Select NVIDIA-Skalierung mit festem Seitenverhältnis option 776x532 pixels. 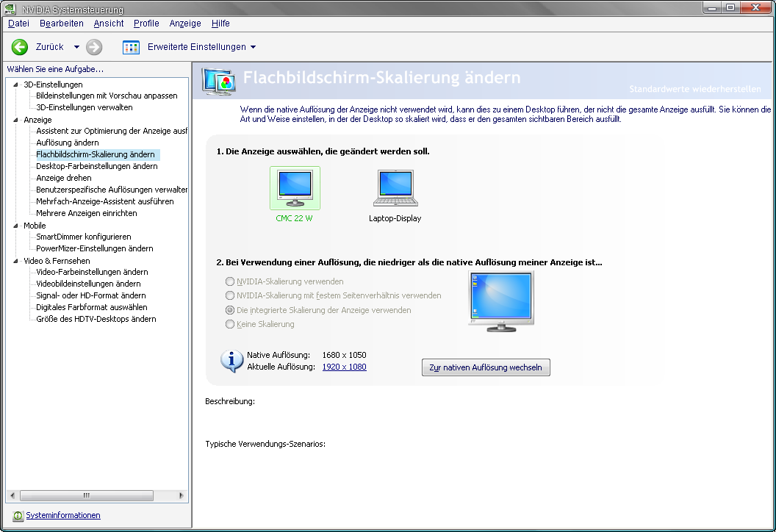click(231, 295)
